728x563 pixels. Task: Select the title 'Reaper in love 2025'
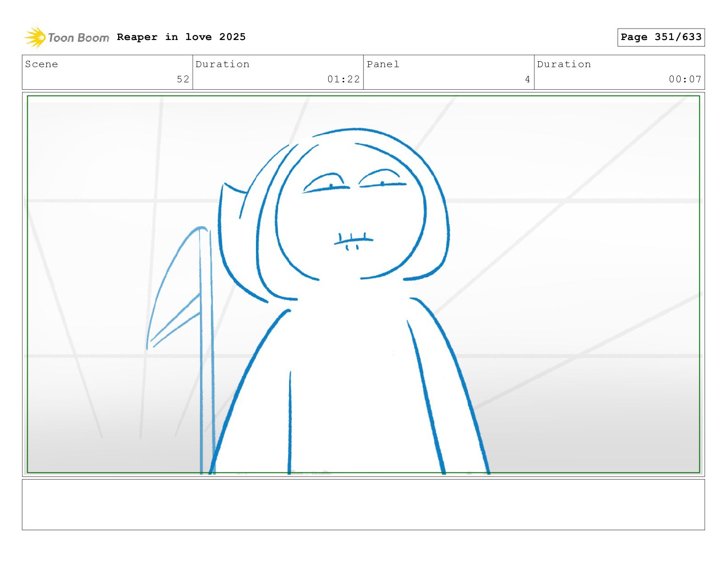tap(181, 37)
